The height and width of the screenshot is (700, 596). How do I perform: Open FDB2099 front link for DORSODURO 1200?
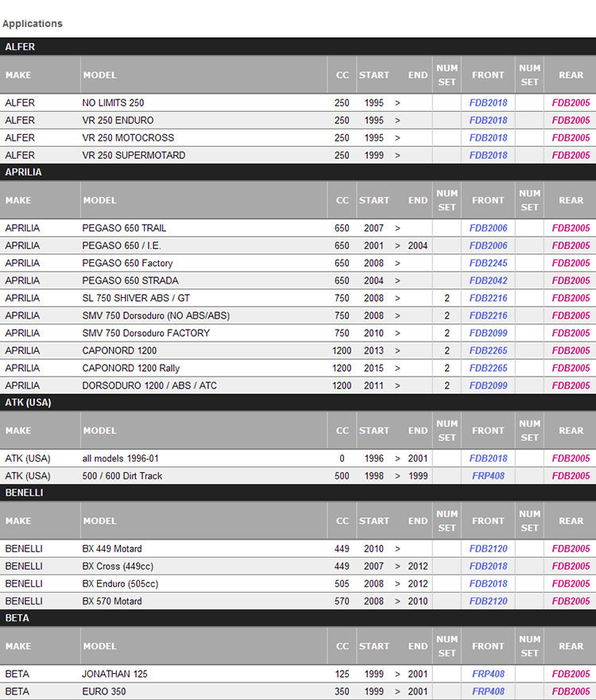click(488, 385)
